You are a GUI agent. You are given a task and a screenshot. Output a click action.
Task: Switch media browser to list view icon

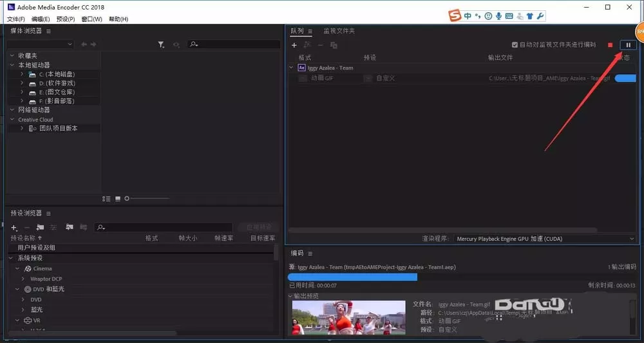coord(106,199)
